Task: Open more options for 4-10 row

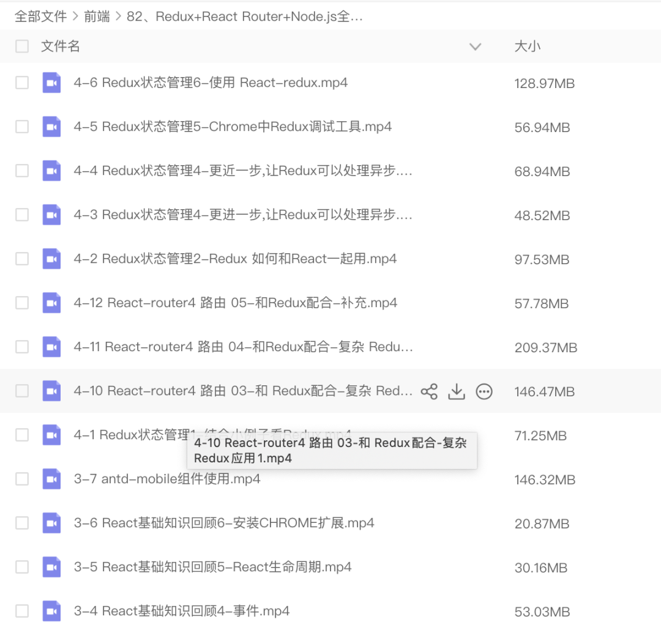Action: (x=484, y=391)
